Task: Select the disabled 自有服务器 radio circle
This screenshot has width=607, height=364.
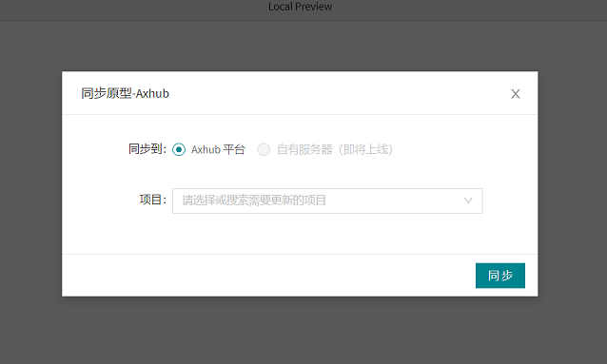Action: coord(264,149)
